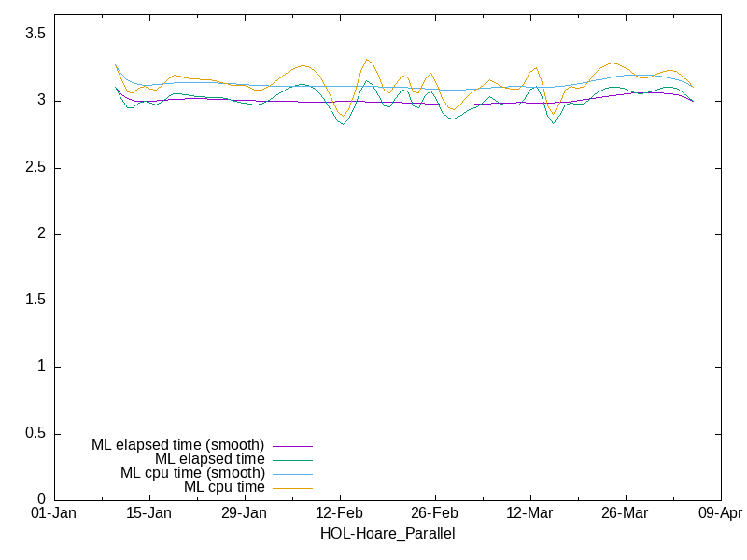This screenshot has width=747, height=560.
Task: Pick the 29-Jan date on the x-axis
Action: tap(245, 513)
